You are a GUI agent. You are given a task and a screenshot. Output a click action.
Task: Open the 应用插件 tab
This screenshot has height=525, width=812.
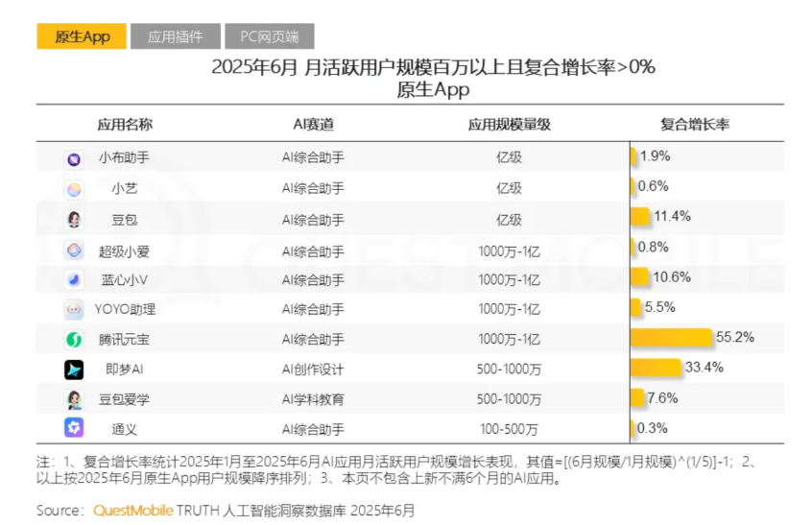coord(175,36)
